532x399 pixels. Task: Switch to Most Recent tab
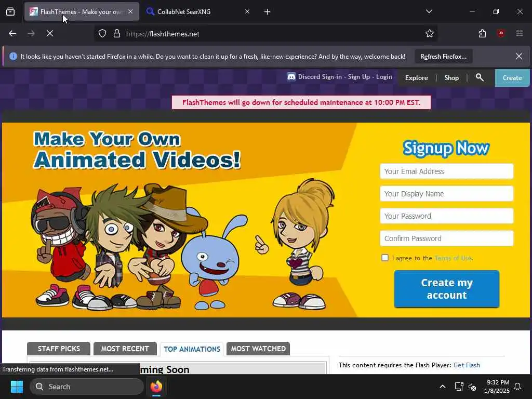point(125,349)
